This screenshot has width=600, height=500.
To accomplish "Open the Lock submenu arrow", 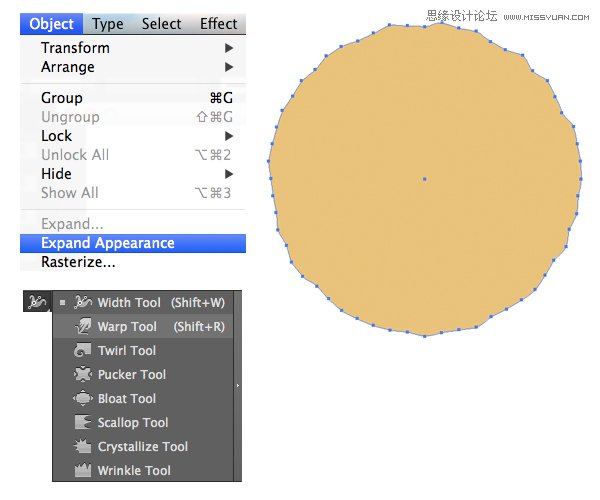I will (x=229, y=136).
